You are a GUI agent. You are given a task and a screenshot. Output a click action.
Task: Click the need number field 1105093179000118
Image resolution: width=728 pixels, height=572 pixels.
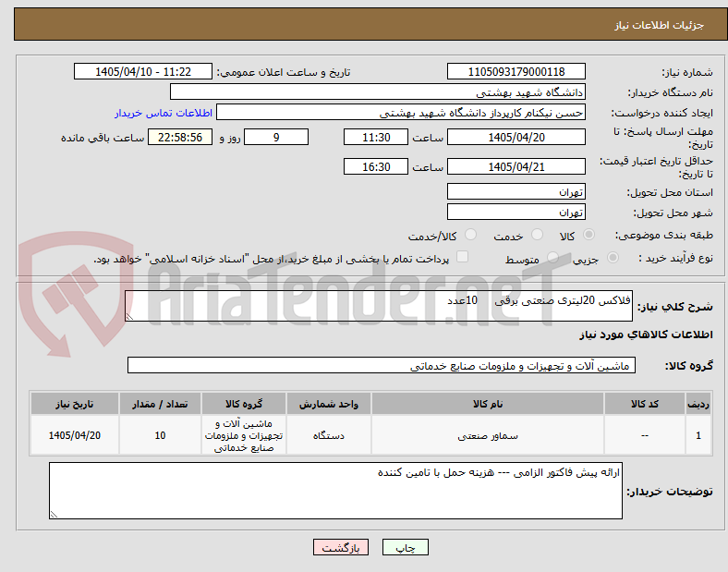click(x=516, y=72)
